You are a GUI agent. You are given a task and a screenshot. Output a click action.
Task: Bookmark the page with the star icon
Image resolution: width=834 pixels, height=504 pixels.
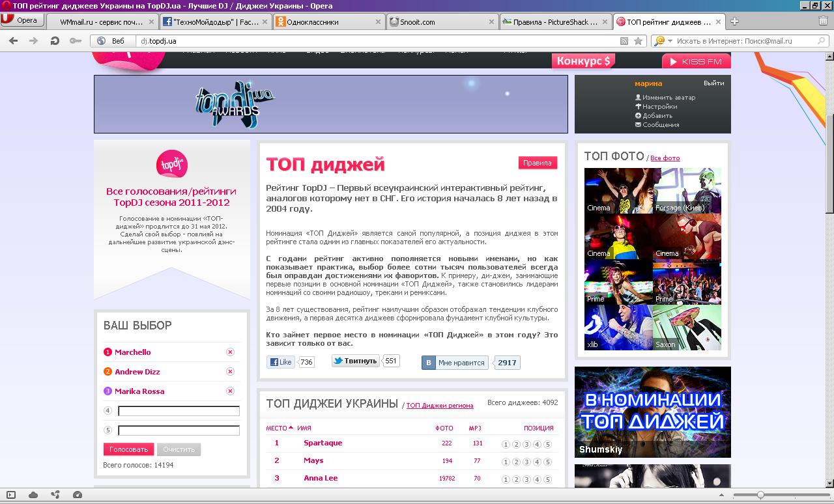point(639,40)
